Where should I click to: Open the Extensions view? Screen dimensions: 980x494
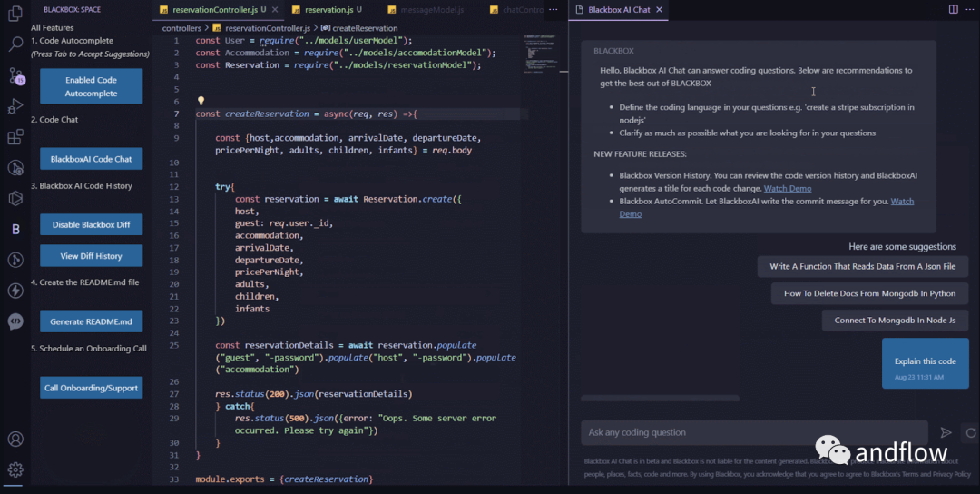click(x=15, y=136)
